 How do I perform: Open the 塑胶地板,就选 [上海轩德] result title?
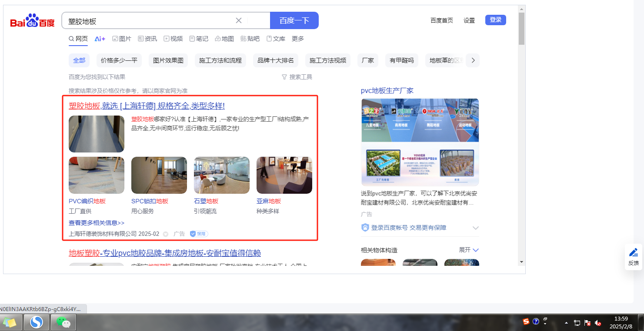147,106
